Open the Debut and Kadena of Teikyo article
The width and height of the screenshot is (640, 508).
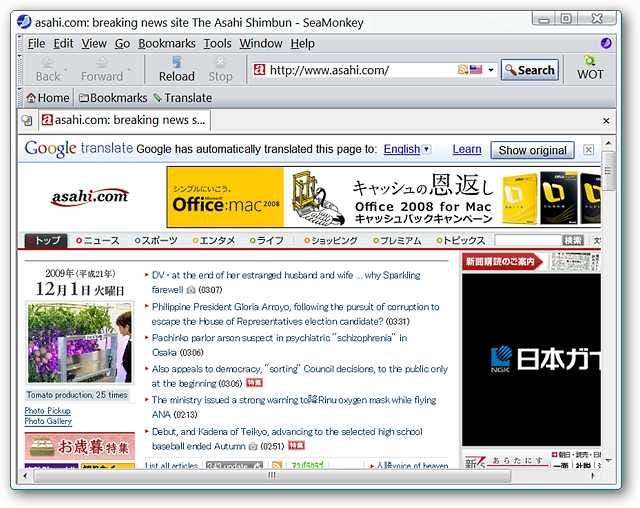point(287,438)
